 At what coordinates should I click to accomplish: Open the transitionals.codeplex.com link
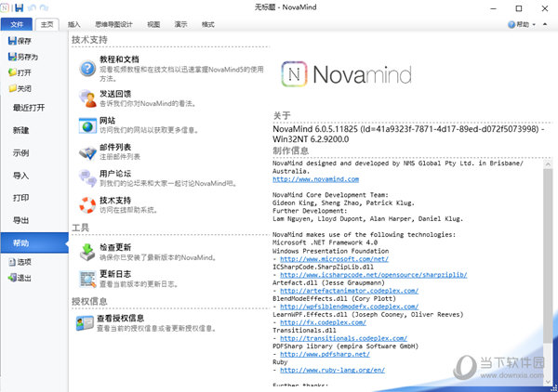(343, 338)
